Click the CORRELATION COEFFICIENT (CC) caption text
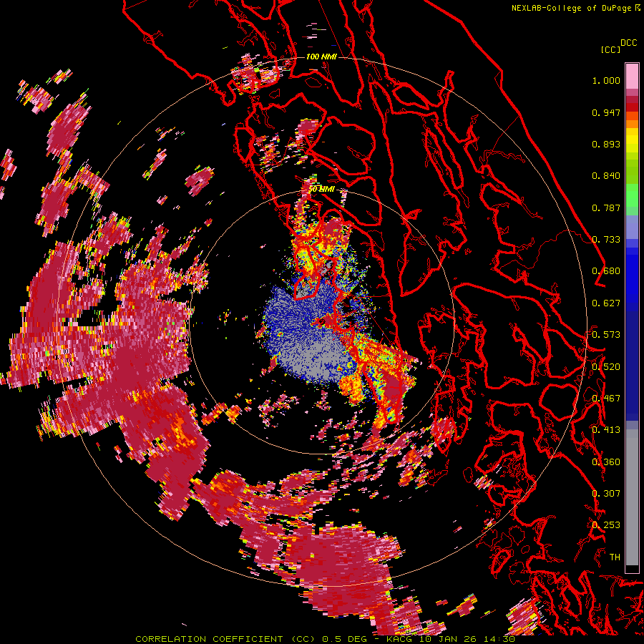This screenshot has width=644, height=644. point(225,639)
